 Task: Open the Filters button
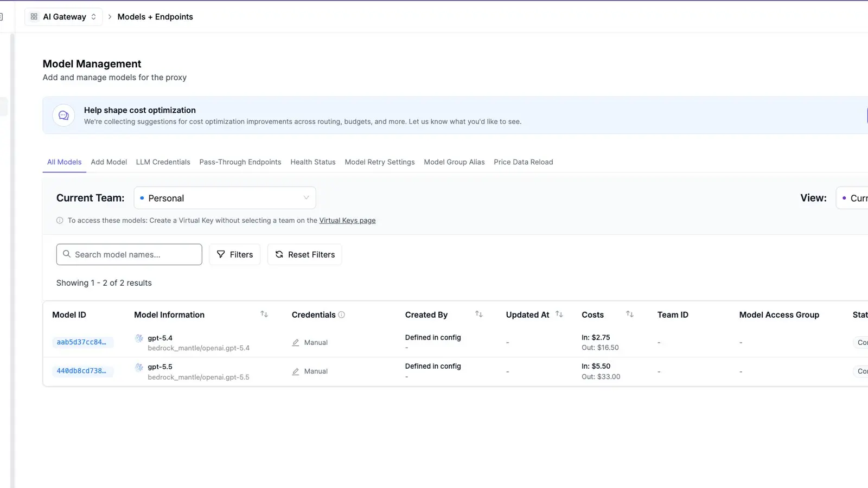(x=235, y=254)
